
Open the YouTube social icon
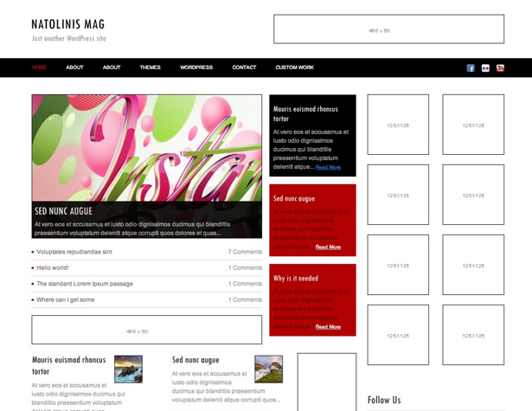pos(500,67)
